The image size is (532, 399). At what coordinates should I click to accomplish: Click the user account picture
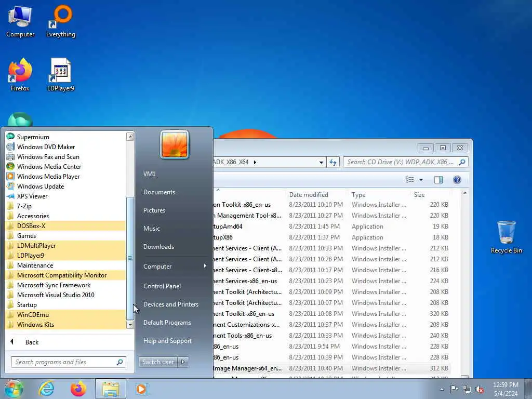175,144
